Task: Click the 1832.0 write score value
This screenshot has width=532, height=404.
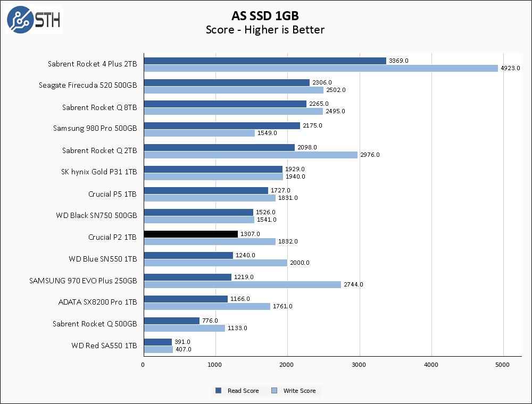Action: (x=288, y=241)
